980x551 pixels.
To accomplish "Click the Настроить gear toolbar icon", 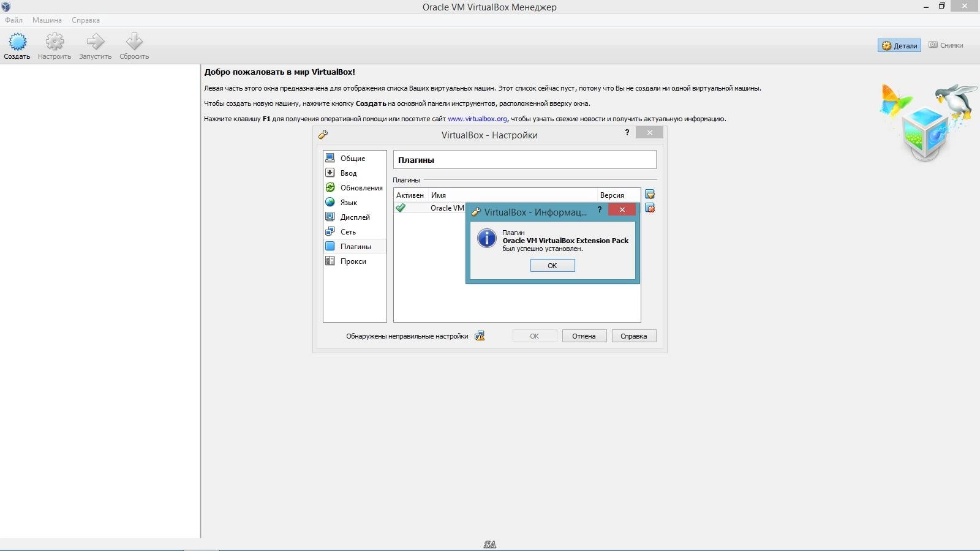I will coord(55,42).
